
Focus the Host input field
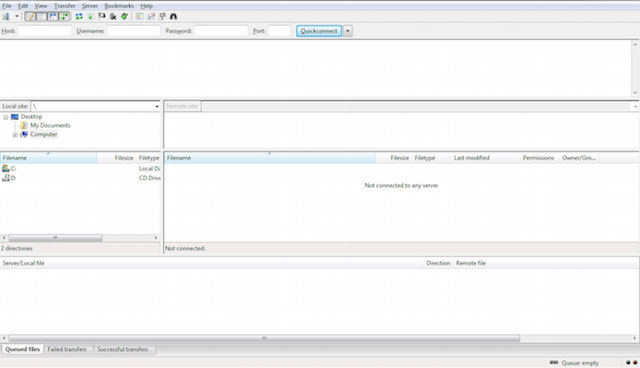tap(44, 31)
